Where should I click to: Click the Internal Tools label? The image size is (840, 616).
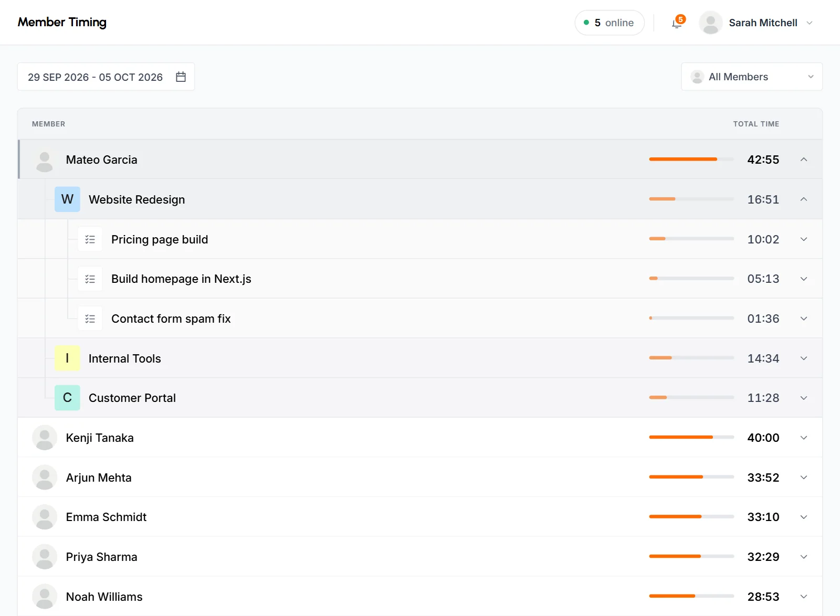point(124,358)
